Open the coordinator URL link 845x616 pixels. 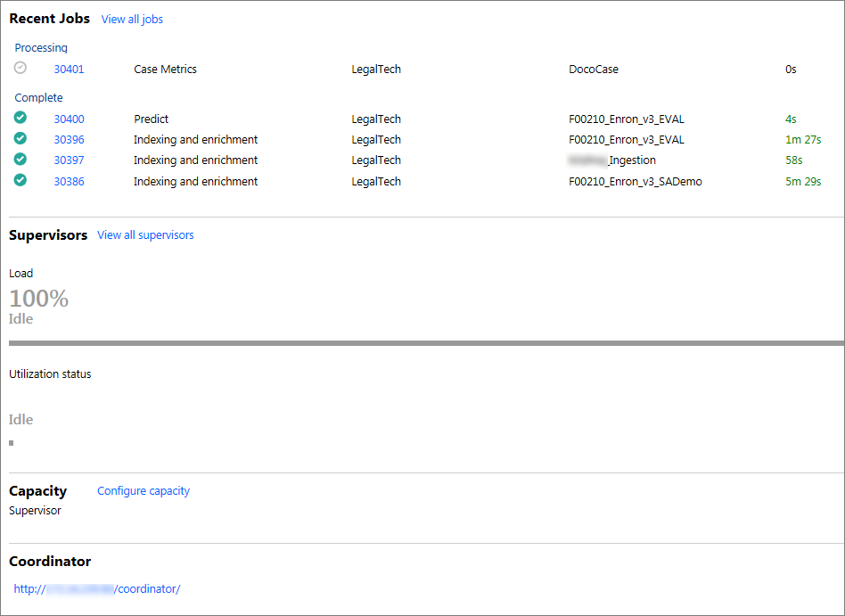point(96,588)
